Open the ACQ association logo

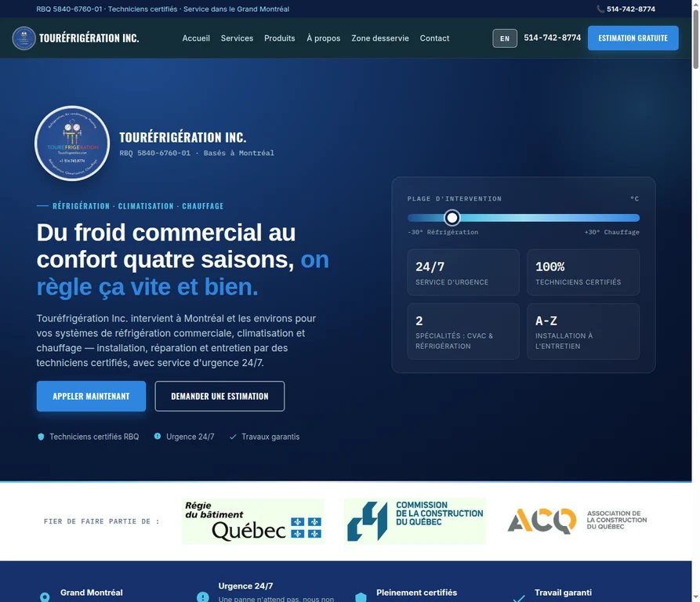(x=577, y=520)
